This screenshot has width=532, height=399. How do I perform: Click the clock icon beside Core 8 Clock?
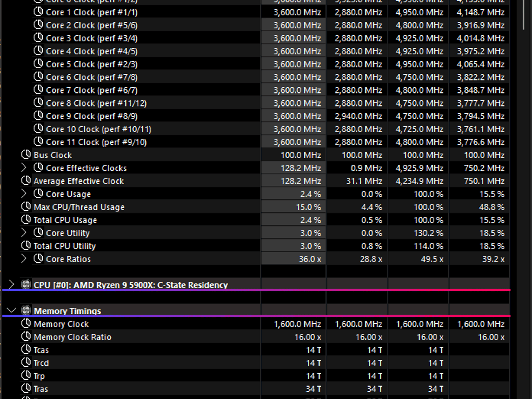tap(38, 103)
